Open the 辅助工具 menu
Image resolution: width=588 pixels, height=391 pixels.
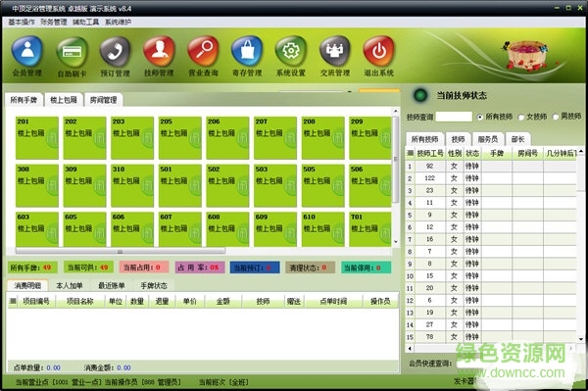tap(86, 23)
